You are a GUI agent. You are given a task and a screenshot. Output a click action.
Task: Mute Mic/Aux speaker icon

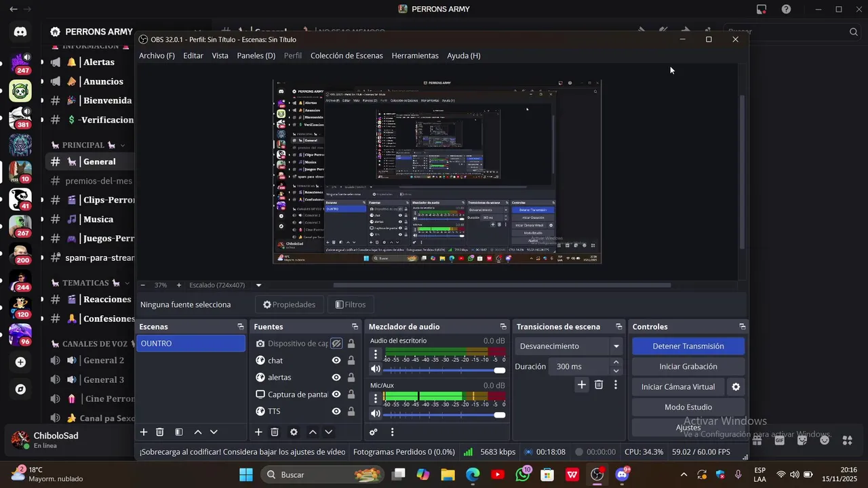click(x=376, y=413)
